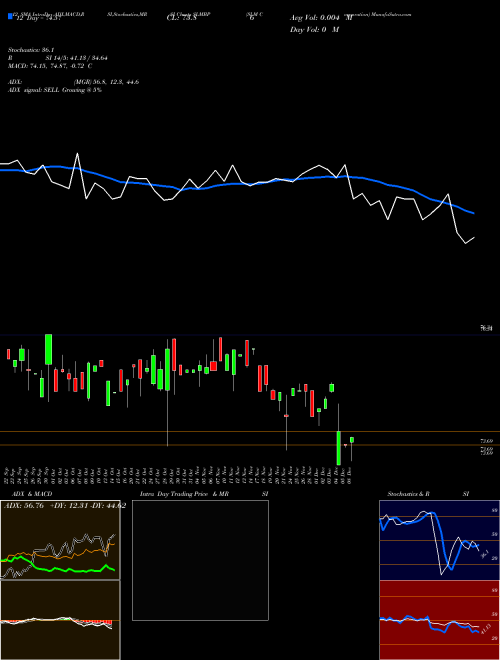Select the 'Day Vol: 0 M' text
The image size is (500, 660).
(x=314, y=30)
